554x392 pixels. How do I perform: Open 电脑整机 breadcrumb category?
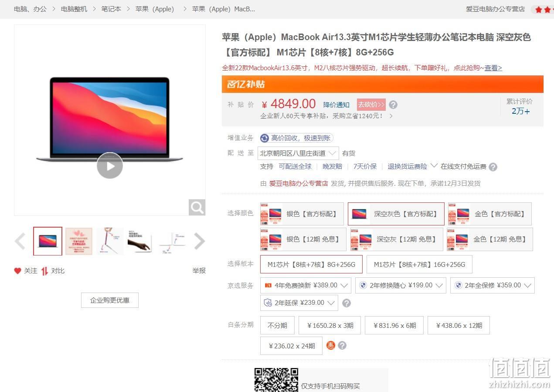pos(74,9)
